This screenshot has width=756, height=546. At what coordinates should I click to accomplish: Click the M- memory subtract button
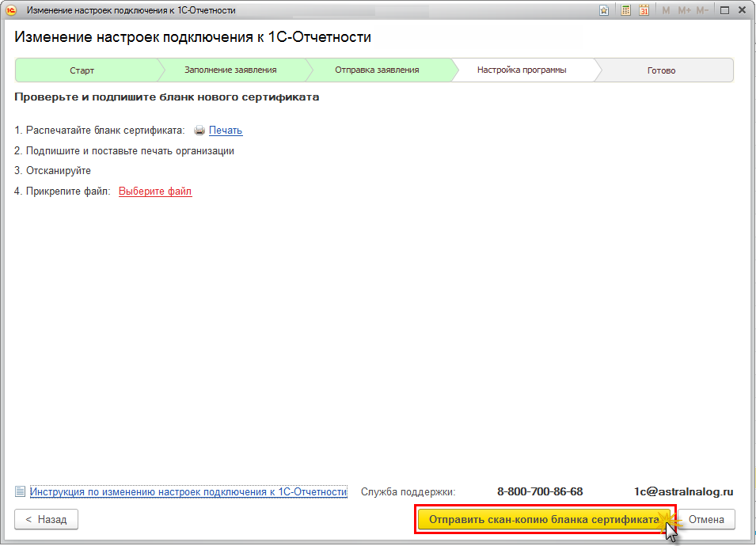tap(702, 10)
